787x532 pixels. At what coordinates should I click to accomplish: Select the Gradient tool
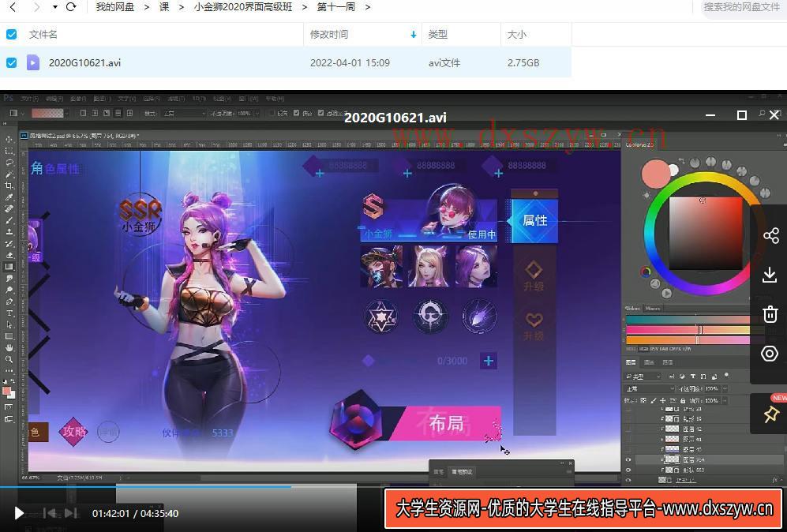point(9,267)
